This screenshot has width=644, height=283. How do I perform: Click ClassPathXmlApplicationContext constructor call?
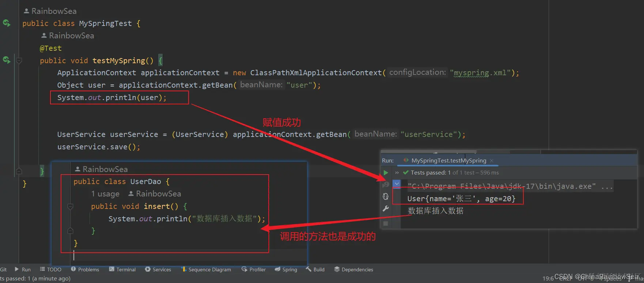(316, 73)
